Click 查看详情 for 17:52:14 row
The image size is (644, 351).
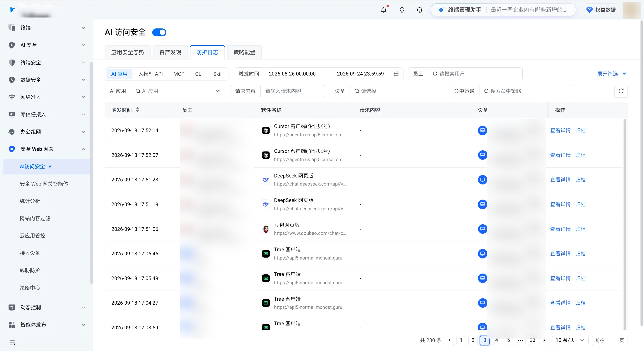[x=560, y=130]
